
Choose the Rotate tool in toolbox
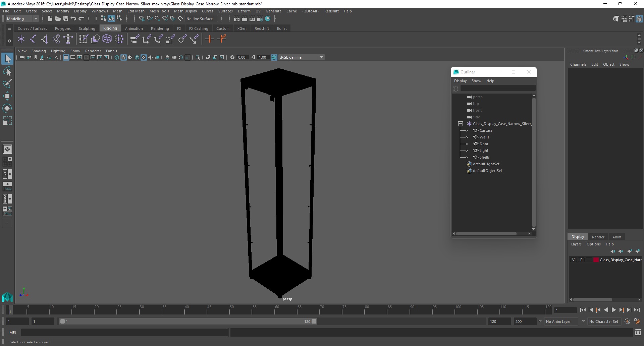(7, 108)
